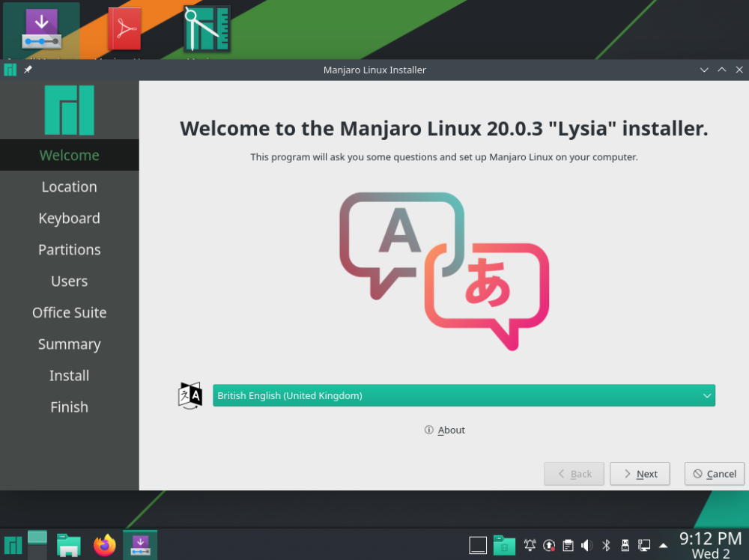Open the About link below the language selector
The height and width of the screenshot is (560, 749).
445,430
